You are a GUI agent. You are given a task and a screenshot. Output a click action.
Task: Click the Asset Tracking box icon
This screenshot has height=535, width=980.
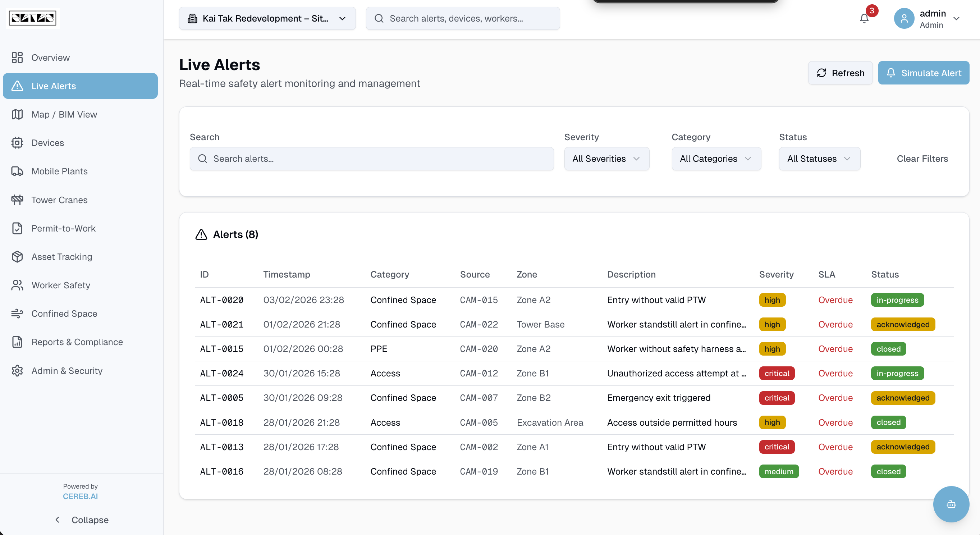pos(17,256)
